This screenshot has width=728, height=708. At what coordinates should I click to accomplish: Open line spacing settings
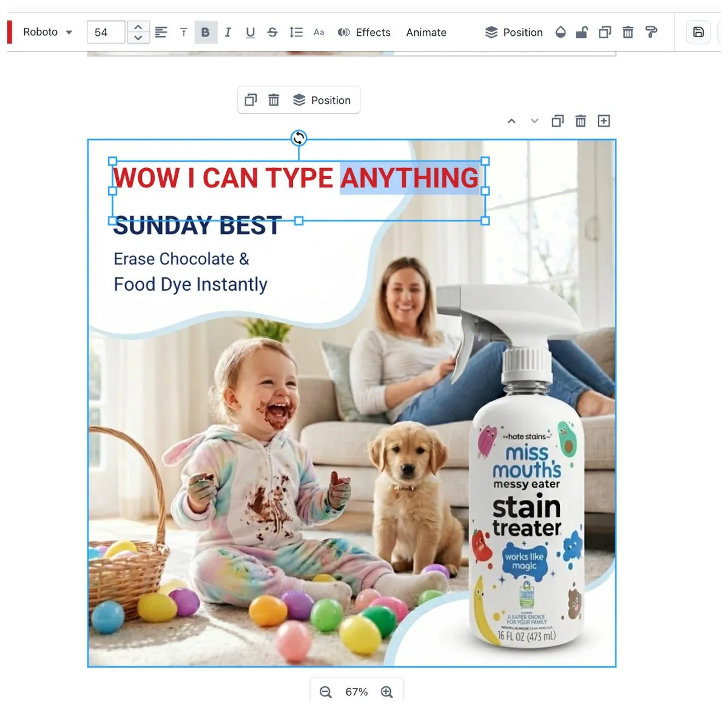click(x=296, y=32)
